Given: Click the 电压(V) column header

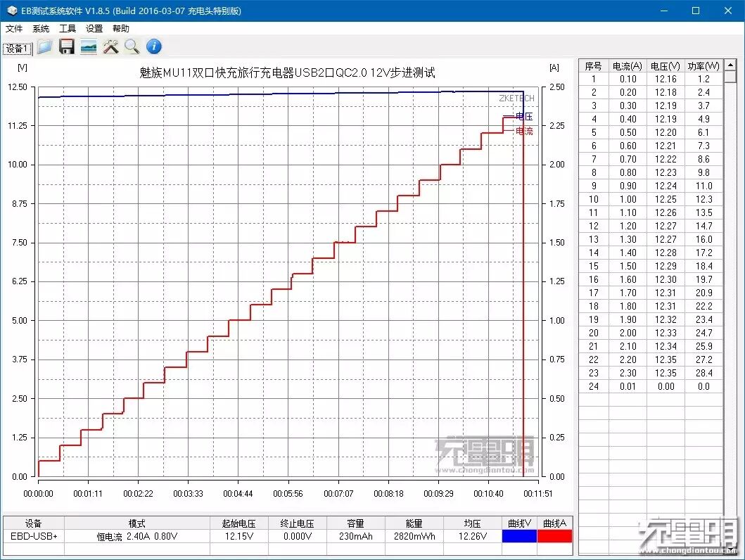Looking at the screenshot, I should tap(666, 66).
